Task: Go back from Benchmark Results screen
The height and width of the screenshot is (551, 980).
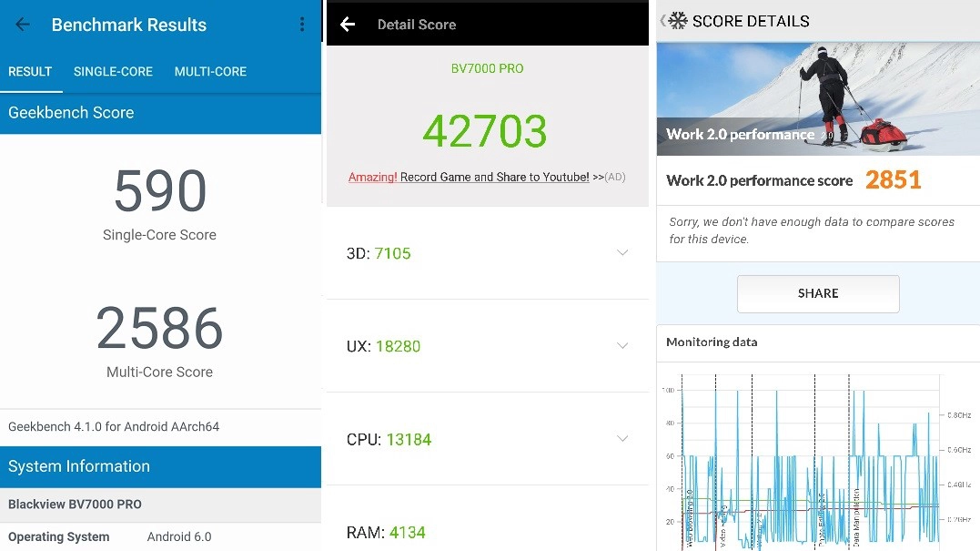Action: coord(23,25)
